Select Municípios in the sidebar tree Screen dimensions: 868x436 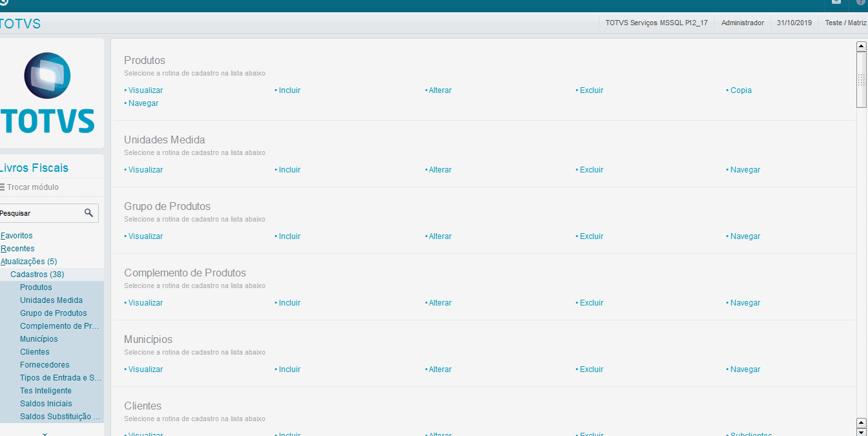click(x=39, y=339)
